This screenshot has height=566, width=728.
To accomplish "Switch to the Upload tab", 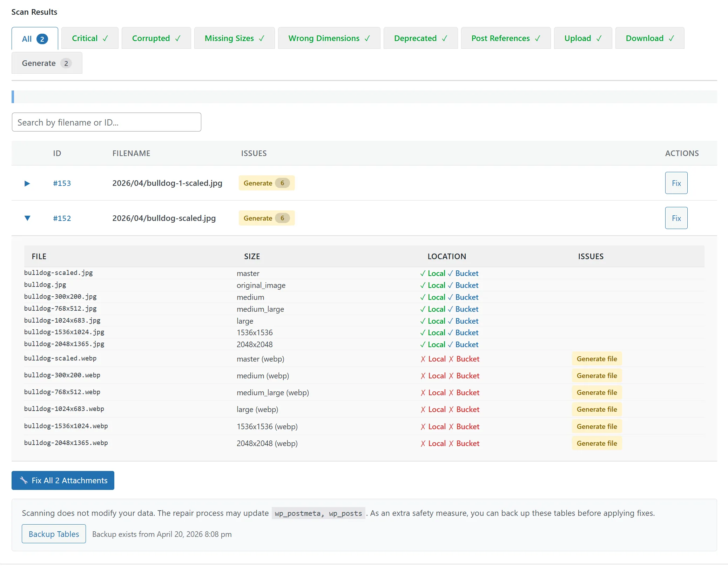I will (583, 38).
